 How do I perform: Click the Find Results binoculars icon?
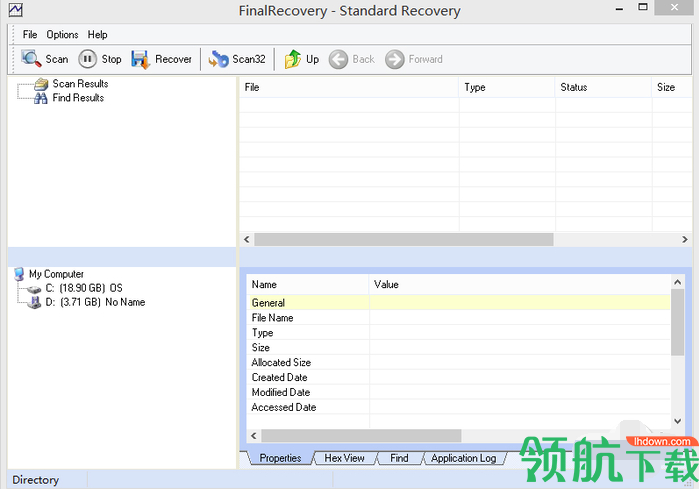41,98
